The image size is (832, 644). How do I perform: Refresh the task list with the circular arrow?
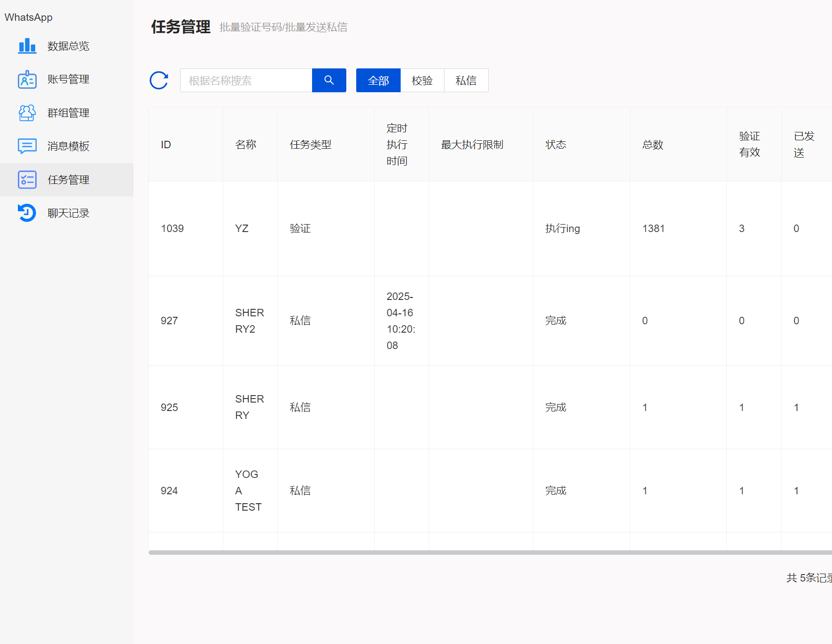(x=159, y=80)
